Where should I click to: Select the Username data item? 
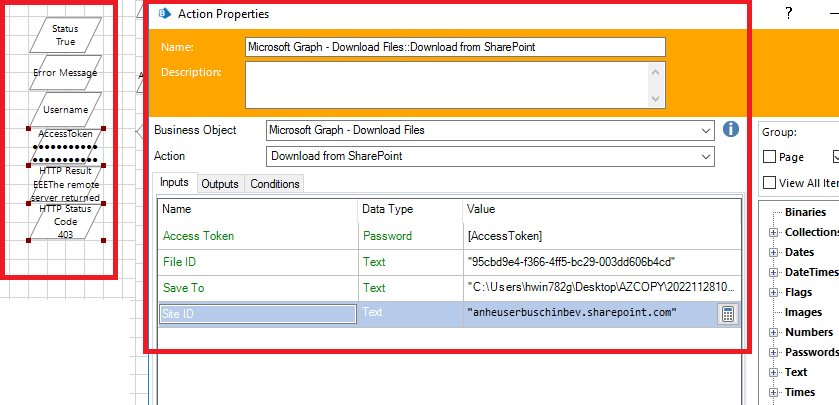click(x=65, y=109)
